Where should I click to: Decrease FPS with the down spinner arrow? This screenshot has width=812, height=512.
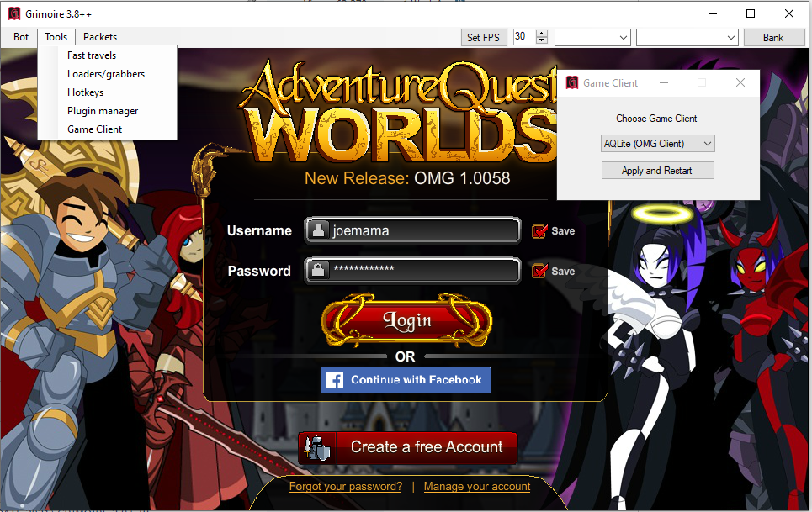pyautogui.click(x=542, y=41)
